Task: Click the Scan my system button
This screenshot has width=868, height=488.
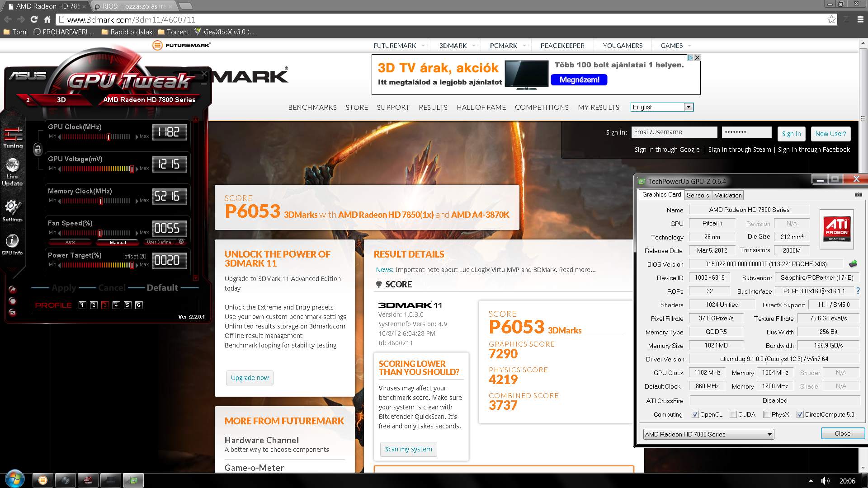Action: click(x=408, y=449)
